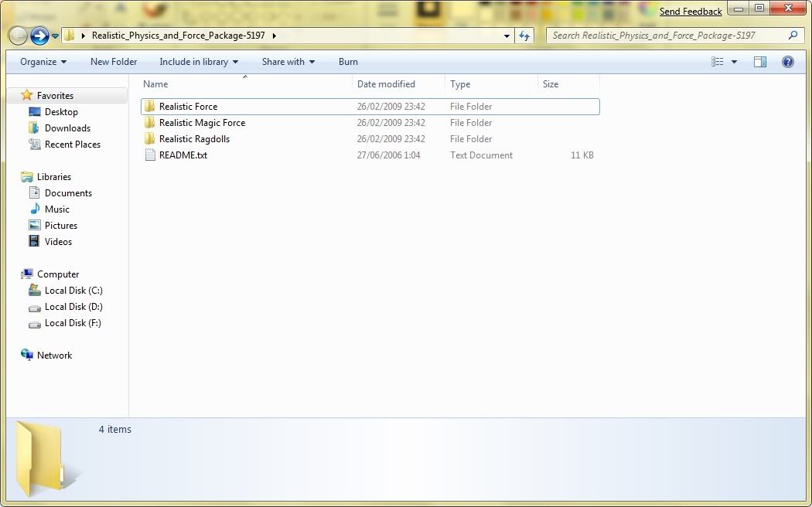
Task: Click the Forward navigation arrow
Action: 39,36
